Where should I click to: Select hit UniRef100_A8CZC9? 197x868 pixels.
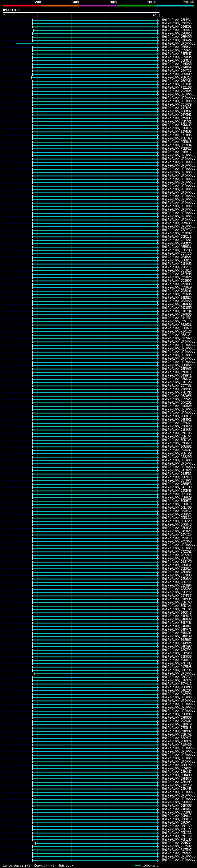[177, 676]
